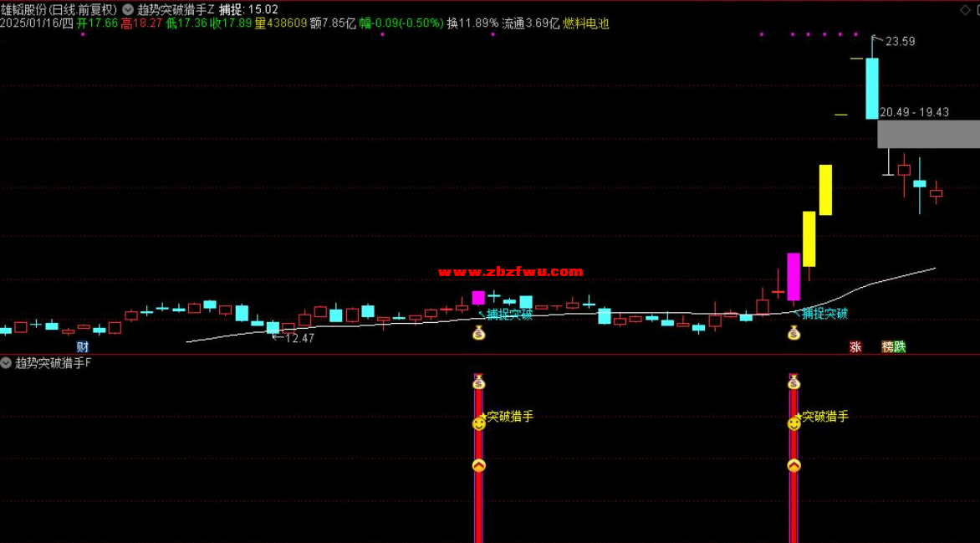Click the second magenta breakout candle

(x=794, y=277)
